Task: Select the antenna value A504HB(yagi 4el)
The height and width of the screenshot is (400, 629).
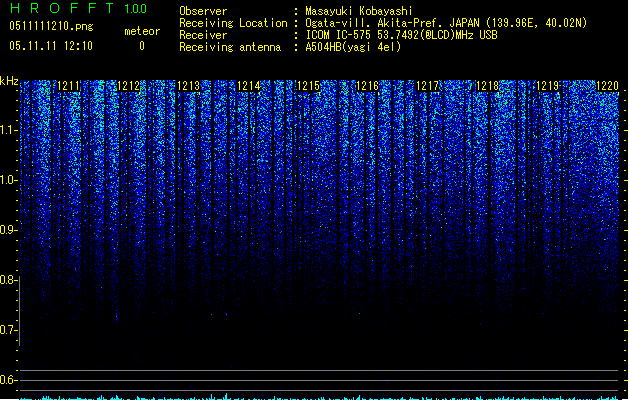Action: (353, 47)
